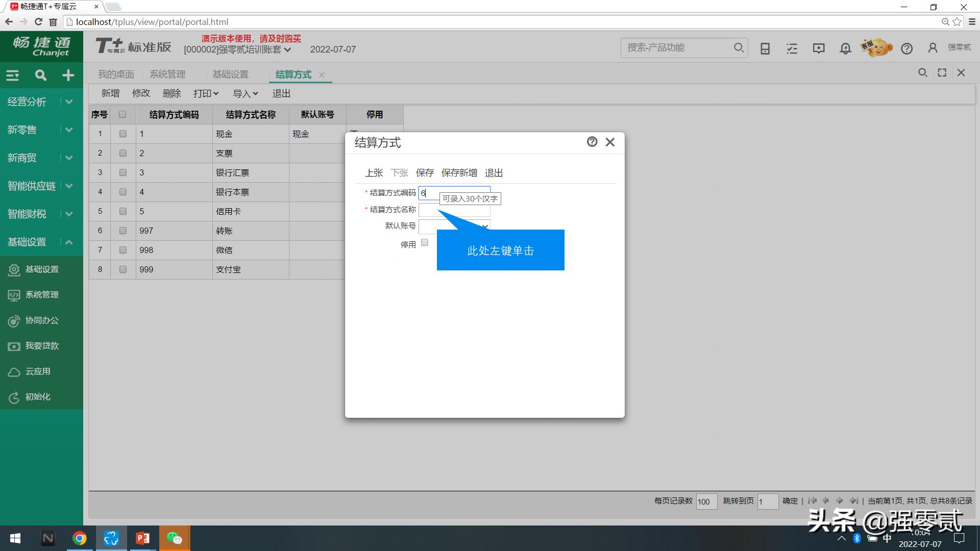980x551 pixels.
Task: Click the 跳转到页 input field
Action: click(768, 502)
